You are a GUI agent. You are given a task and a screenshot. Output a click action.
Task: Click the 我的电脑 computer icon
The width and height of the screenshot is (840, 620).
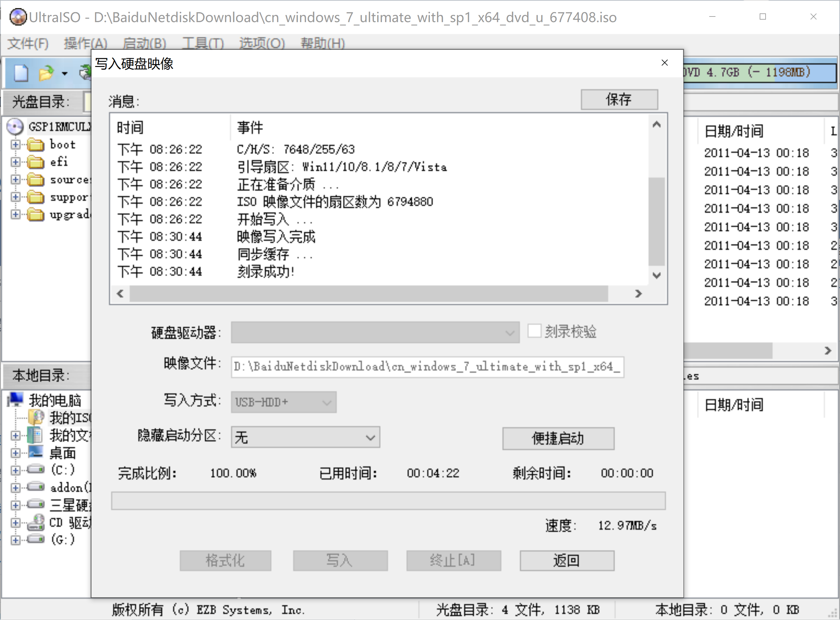click(16, 400)
